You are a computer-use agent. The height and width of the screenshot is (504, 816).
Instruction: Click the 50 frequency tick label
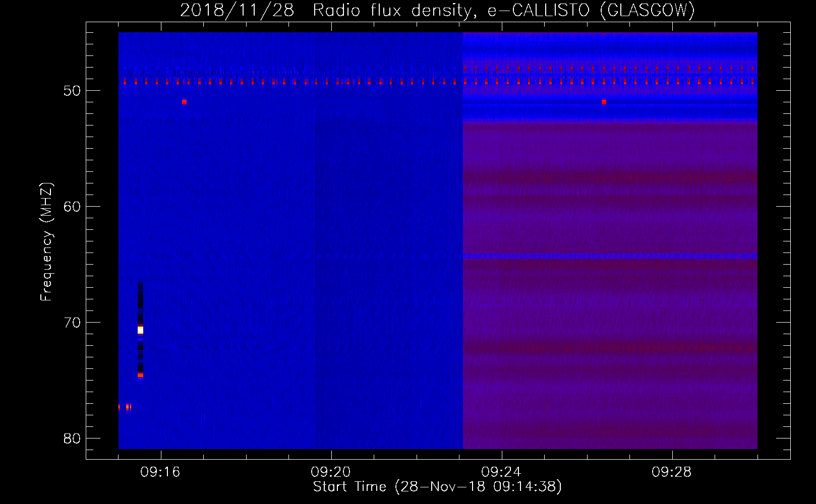pyautogui.click(x=72, y=91)
